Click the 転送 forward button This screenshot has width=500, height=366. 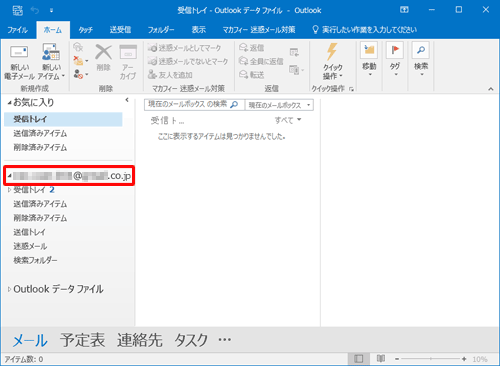(x=252, y=75)
